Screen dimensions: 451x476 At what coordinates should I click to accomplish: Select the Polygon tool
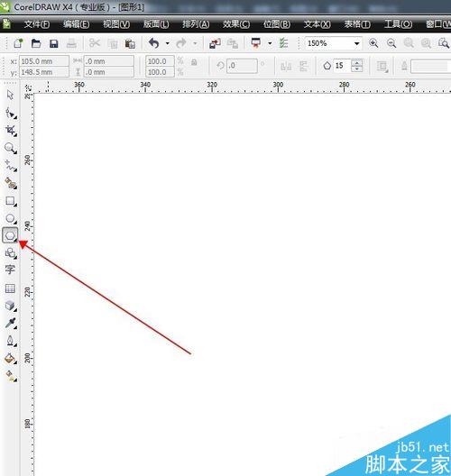(x=10, y=235)
